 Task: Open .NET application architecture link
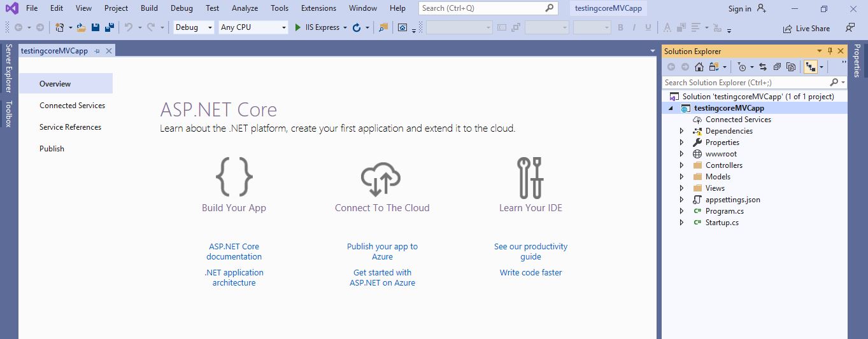click(234, 278)
